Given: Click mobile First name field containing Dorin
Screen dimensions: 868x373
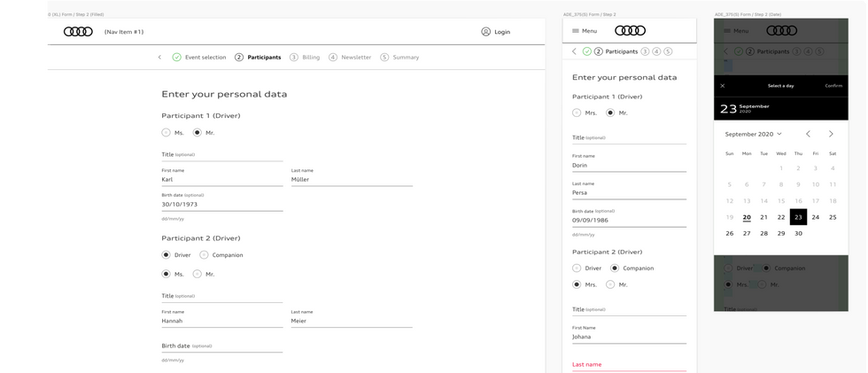Looking at the screenshot, I should (x=630, y=163).
